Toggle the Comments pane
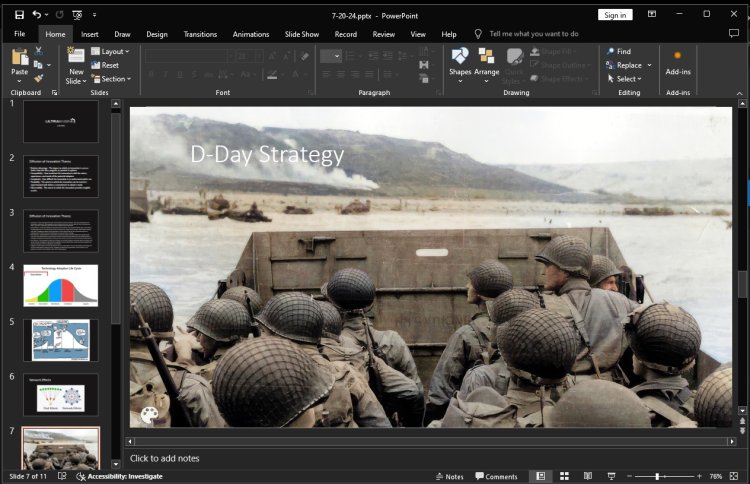This screenshot has height=484, width=750. pos(495,476)
